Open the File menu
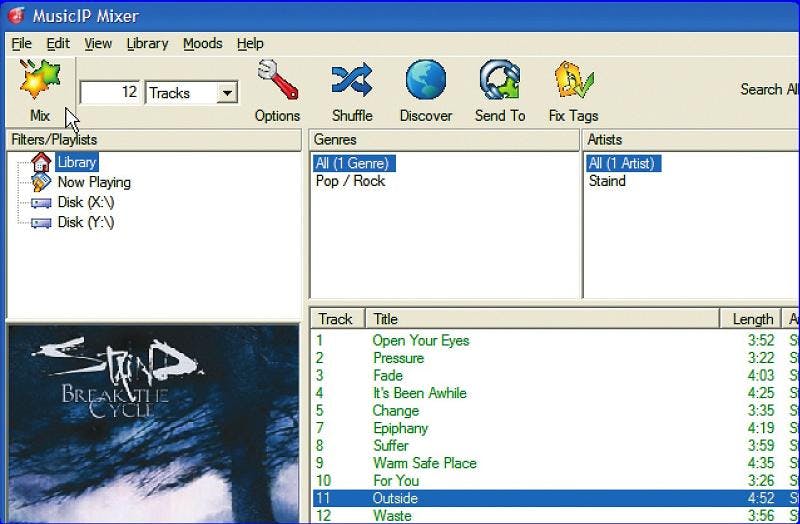Image resolution: width=800 pixels, height=524 pixels. 21,43
